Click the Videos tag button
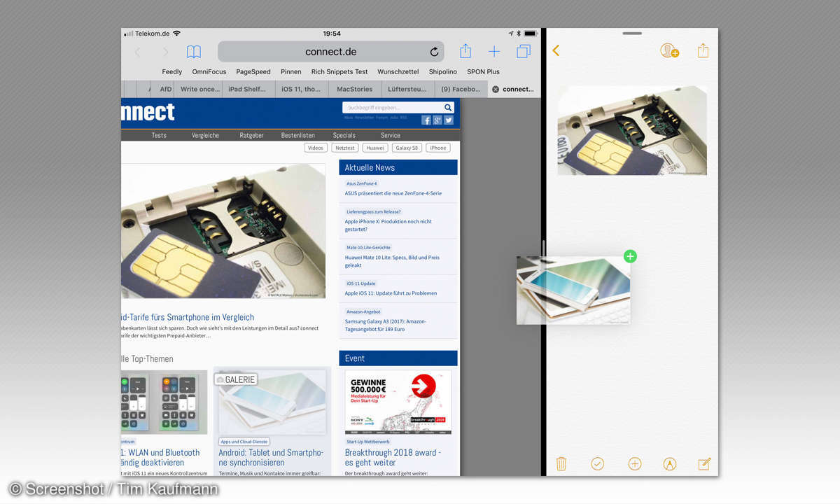 pos(316,148)
